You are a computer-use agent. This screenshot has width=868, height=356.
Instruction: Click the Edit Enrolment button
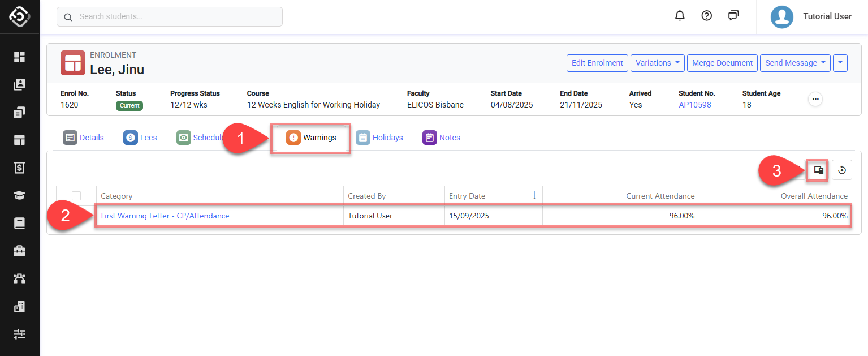tap(597, 63)
